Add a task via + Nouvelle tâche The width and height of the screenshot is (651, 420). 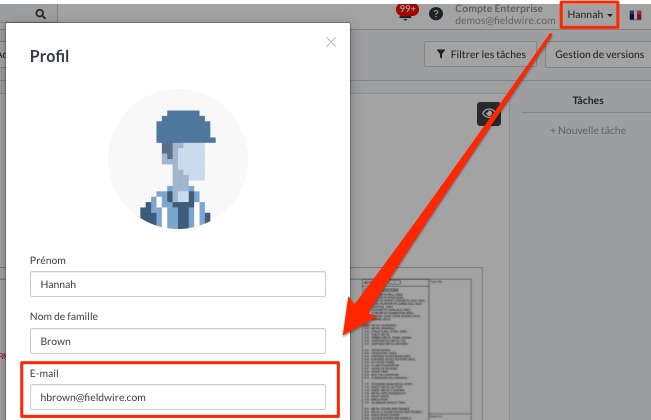[x=588, y=131]
